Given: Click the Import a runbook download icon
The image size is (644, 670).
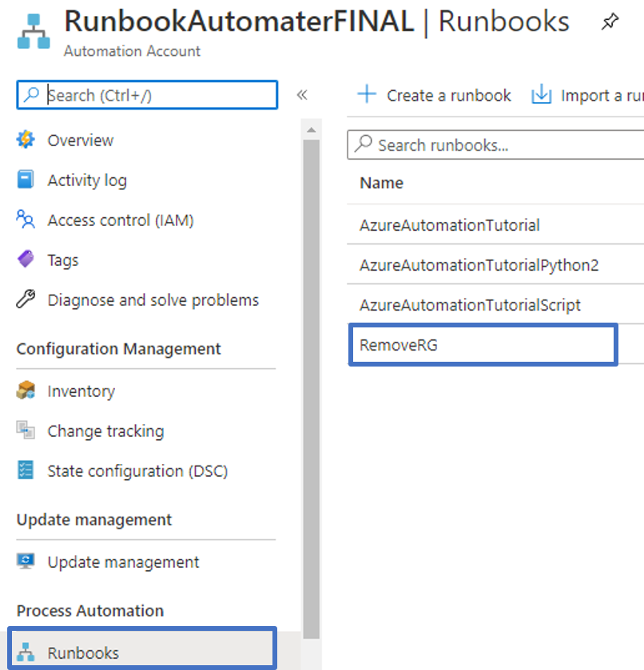Looking at the screenshot, I should [542, 94].
